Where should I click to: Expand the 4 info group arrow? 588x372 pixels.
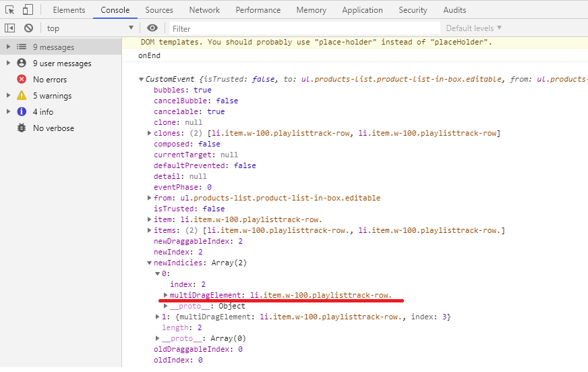coord(8,111)
